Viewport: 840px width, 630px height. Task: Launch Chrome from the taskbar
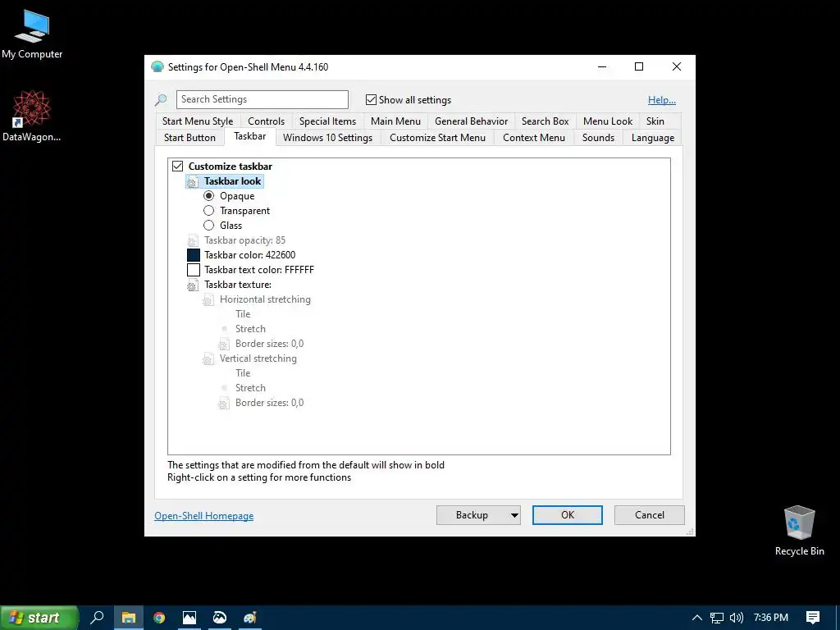[x=159, y=618]
